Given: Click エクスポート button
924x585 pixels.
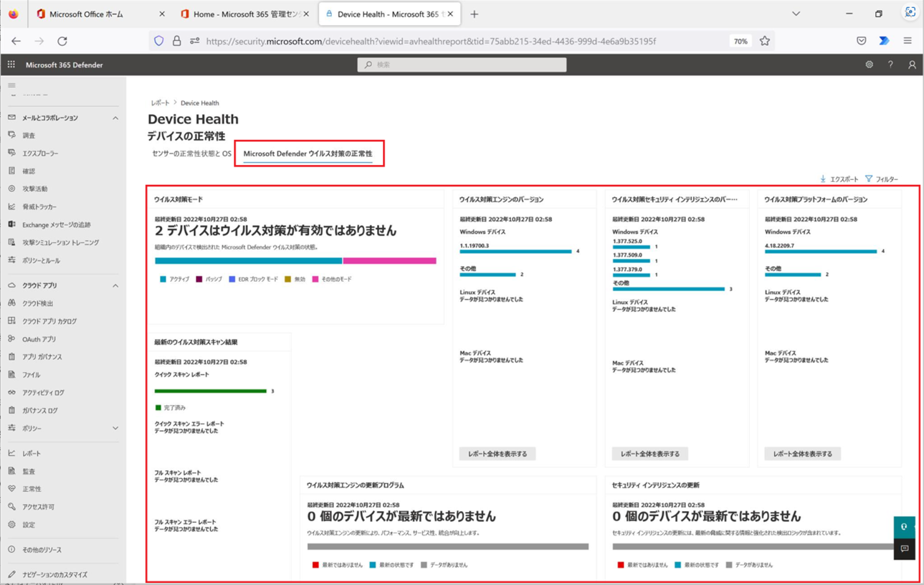Looking at the screenshot, I should pyautogui.click(x=839, y=179).
